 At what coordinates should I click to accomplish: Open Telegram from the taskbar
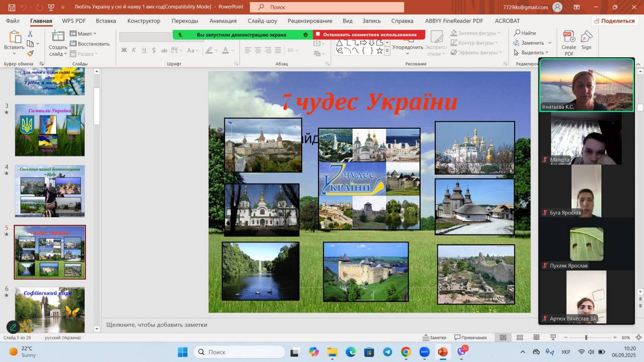387,352
